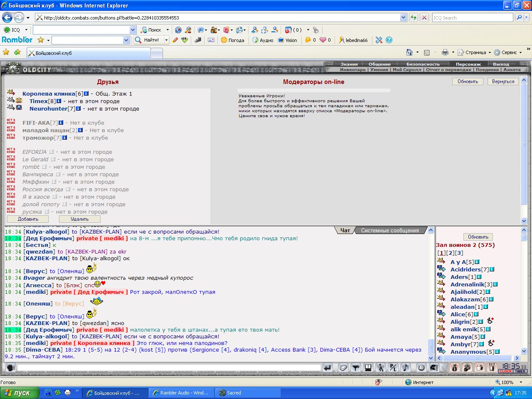Expand the Rambler search field dropdown
This screenshot has width=532, height=399.
point(126,40)
